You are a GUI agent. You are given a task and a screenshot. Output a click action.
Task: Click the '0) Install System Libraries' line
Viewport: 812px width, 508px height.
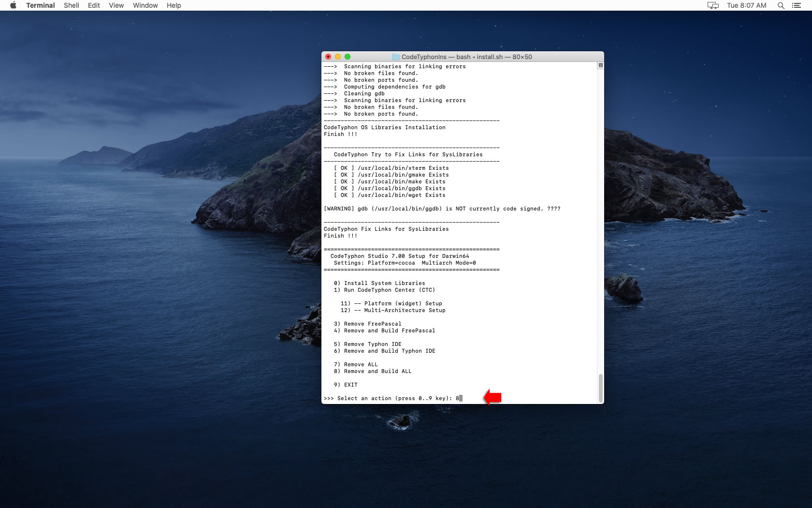(x=379, y=283)
